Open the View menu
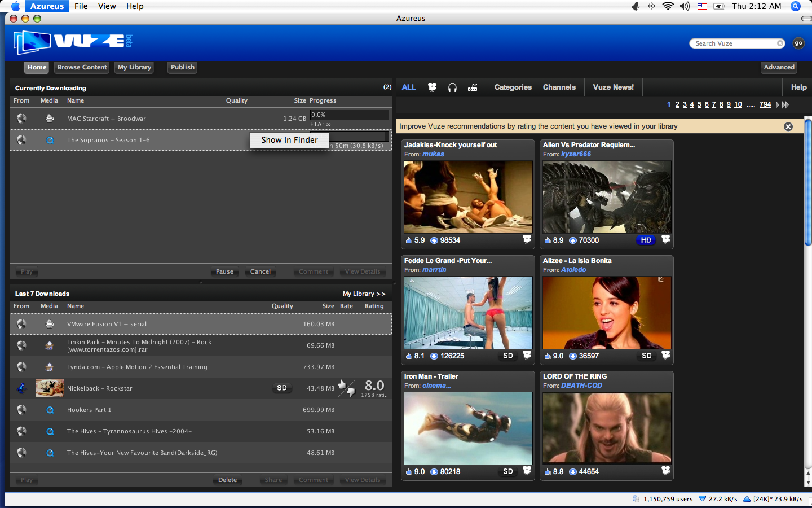The image size is (812, 508). (x=107, y=6)
